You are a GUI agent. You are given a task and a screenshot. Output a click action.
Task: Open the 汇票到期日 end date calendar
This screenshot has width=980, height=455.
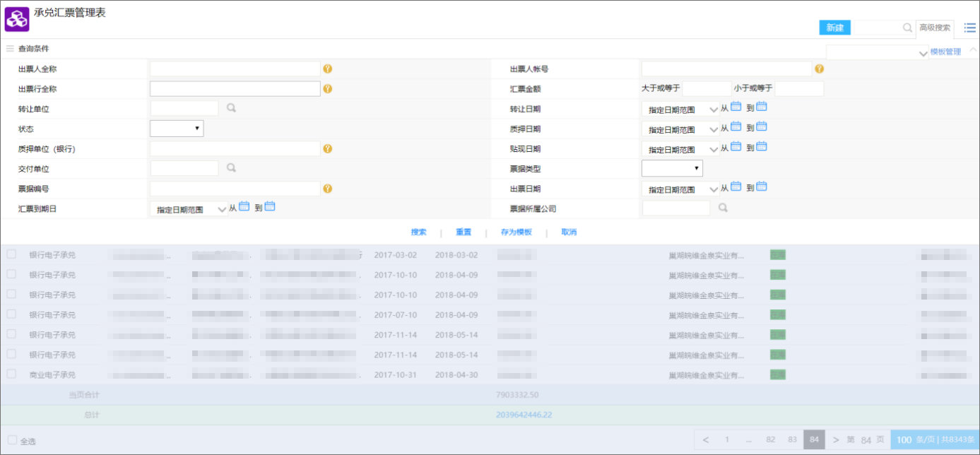click(270, 206)
